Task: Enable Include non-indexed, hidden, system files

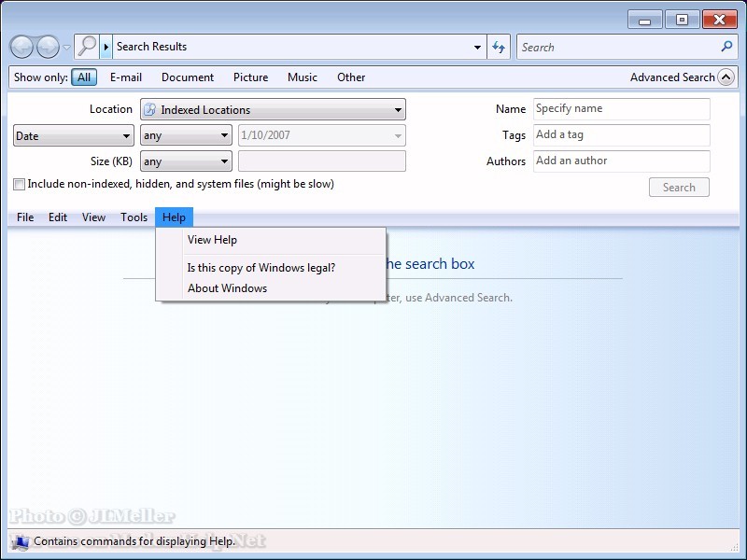Action: (20, 185)
